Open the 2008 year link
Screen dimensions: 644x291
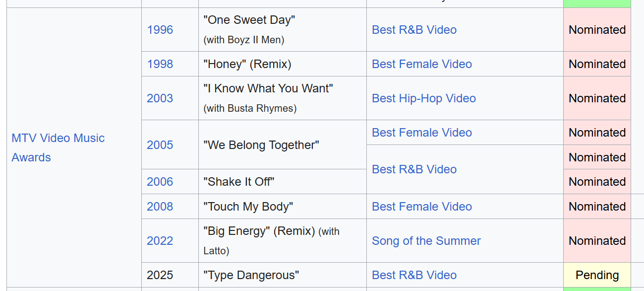(160, 207)
